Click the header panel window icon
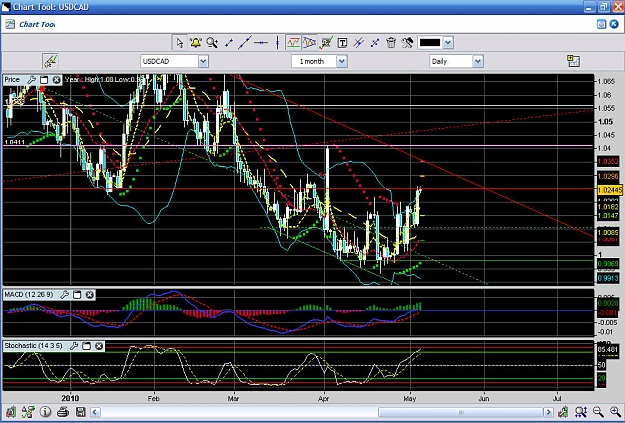Image resolution: width=625 pixels, height=423 pixels. point(601,24)
